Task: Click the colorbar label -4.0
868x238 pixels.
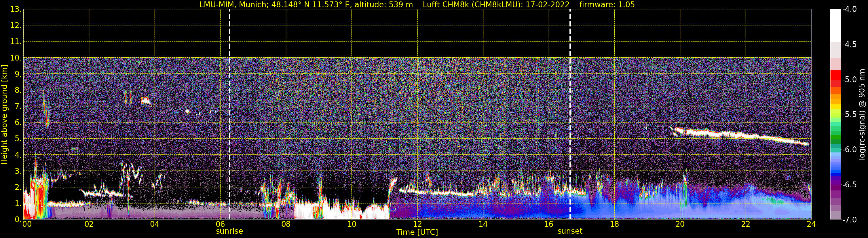Action: click(849, 10)
